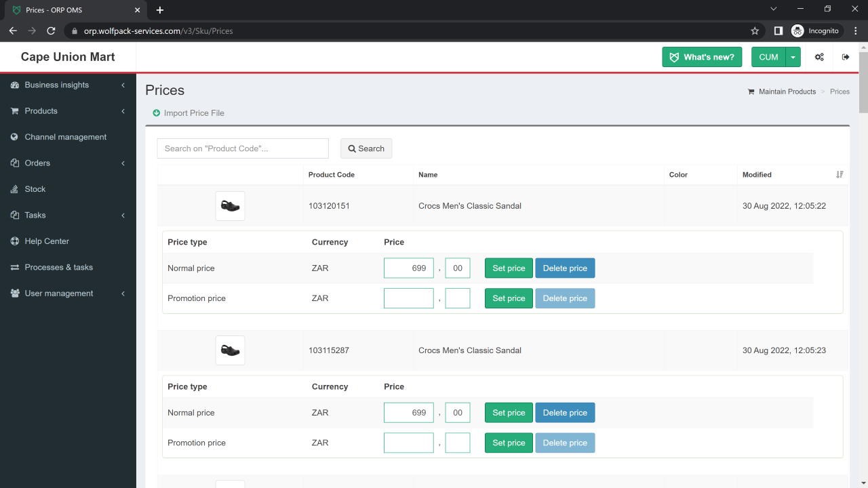The height and width of the screenshot is (488, 868).
Task: Click the sign out icon in header
Action: click(x=846, y=57)
